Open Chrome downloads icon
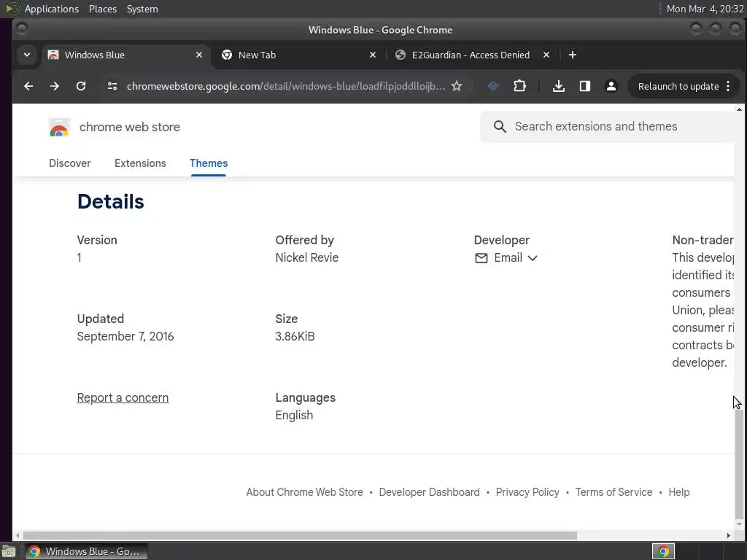The height and width of the screenshot is (560, 747). 558,86
